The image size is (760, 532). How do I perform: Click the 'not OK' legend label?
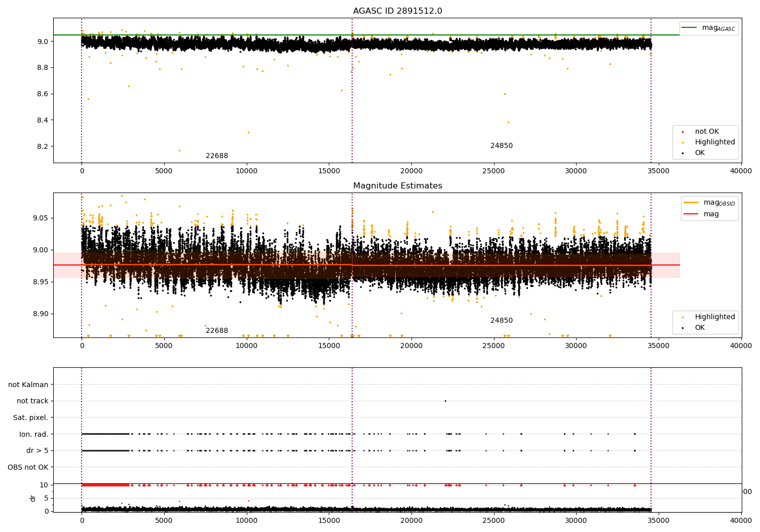click(707, 131)
